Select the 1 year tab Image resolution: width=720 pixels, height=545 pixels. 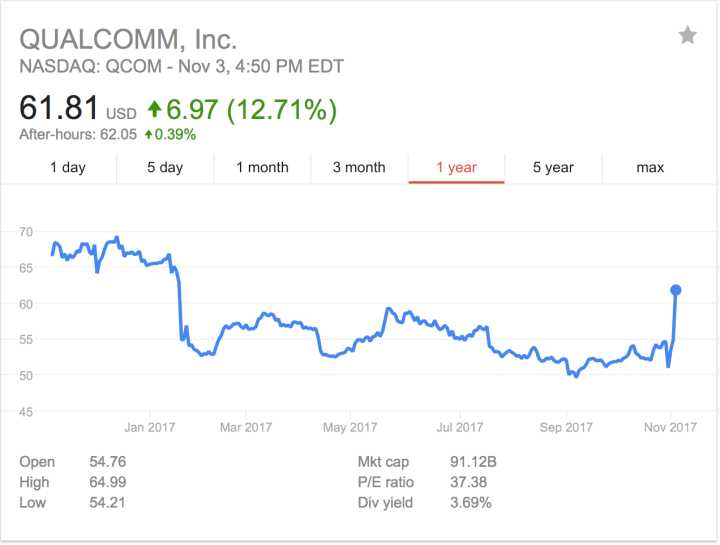pyautogui.click(x=456, y=168)
